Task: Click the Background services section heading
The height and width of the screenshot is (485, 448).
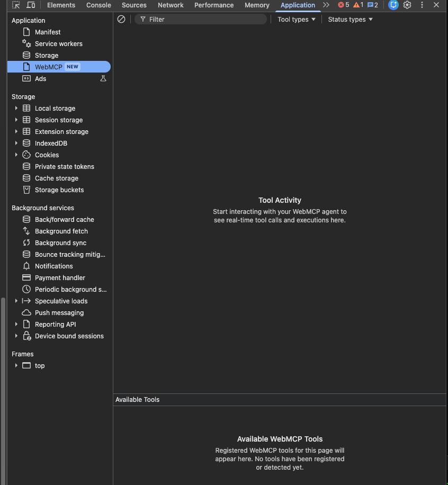Action: pos(43,208)
